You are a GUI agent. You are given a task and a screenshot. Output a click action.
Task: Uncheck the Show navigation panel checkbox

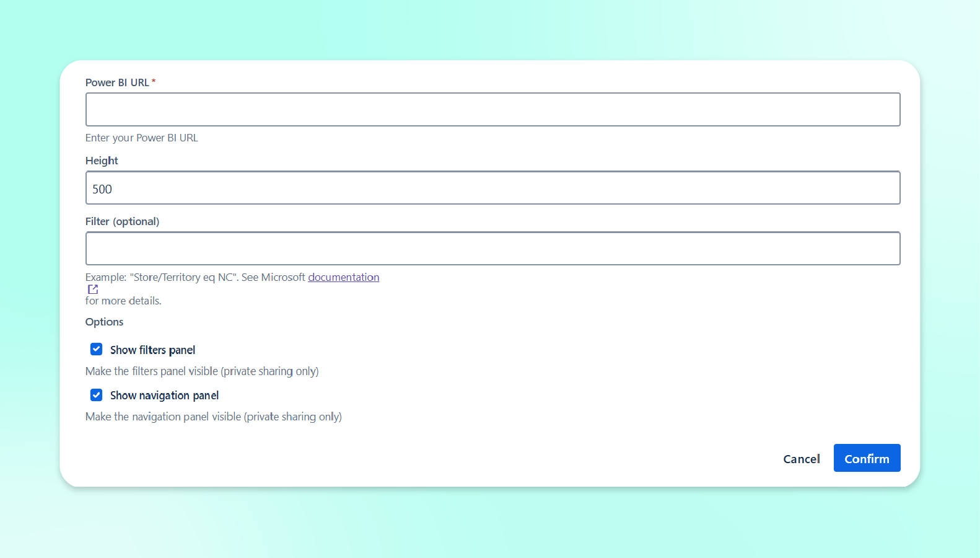(x=97, y=395)
